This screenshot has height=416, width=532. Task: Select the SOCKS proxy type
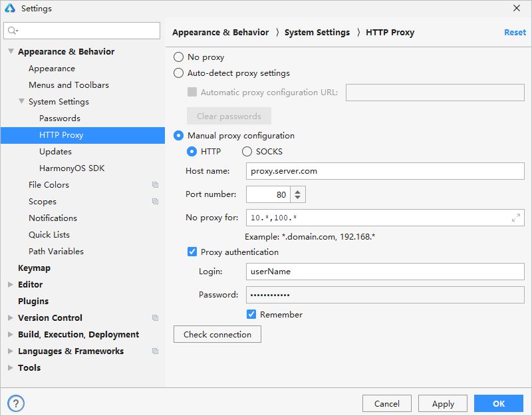tap(247, 152)
